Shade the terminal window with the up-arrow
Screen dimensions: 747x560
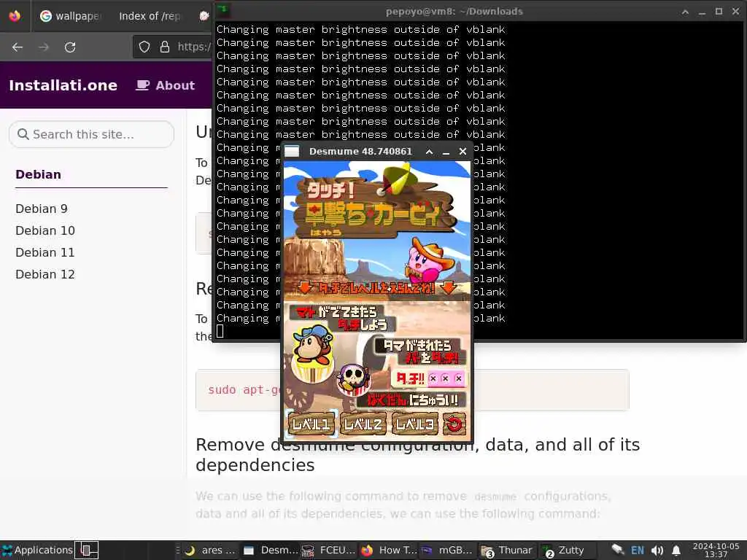click(685, 12)
